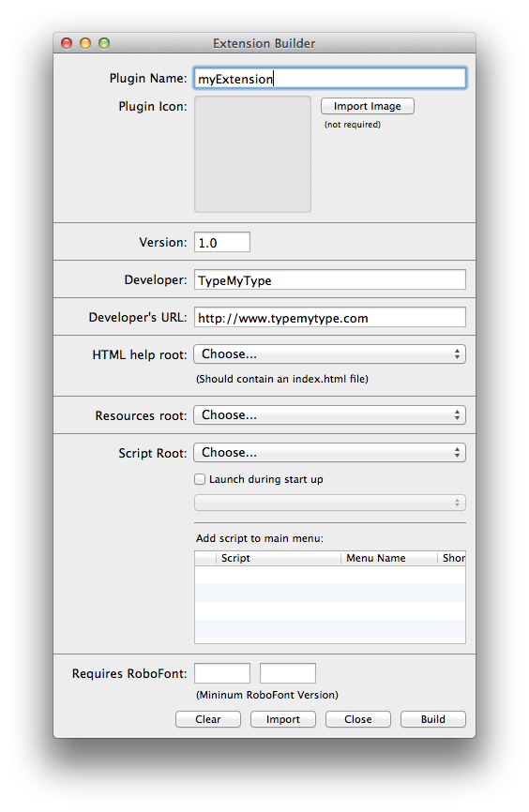529x812 pixels.
Task: Click the Script column header
Action: [x=279, y=558]
